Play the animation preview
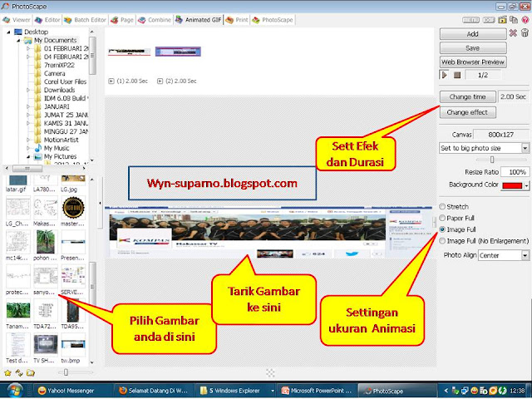The image size is (532, 399). (x=444, y=75)
